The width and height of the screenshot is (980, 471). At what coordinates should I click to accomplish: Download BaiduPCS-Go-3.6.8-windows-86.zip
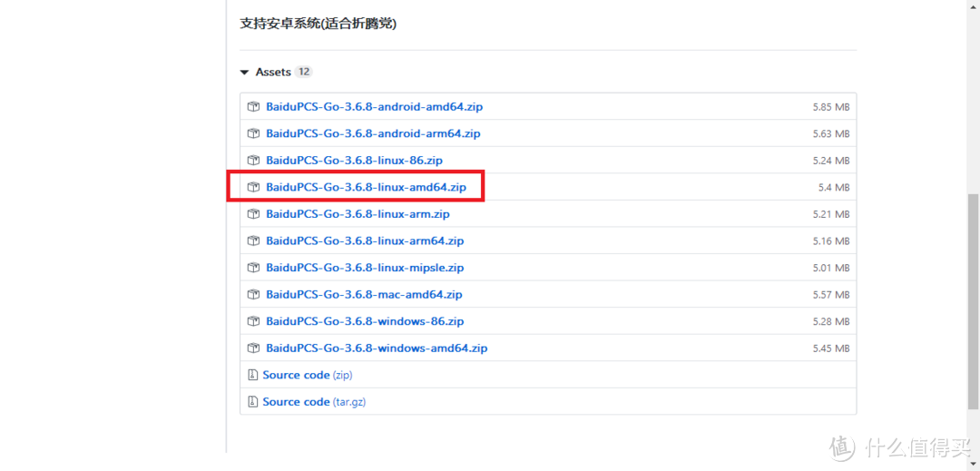(x=365, y=321)
